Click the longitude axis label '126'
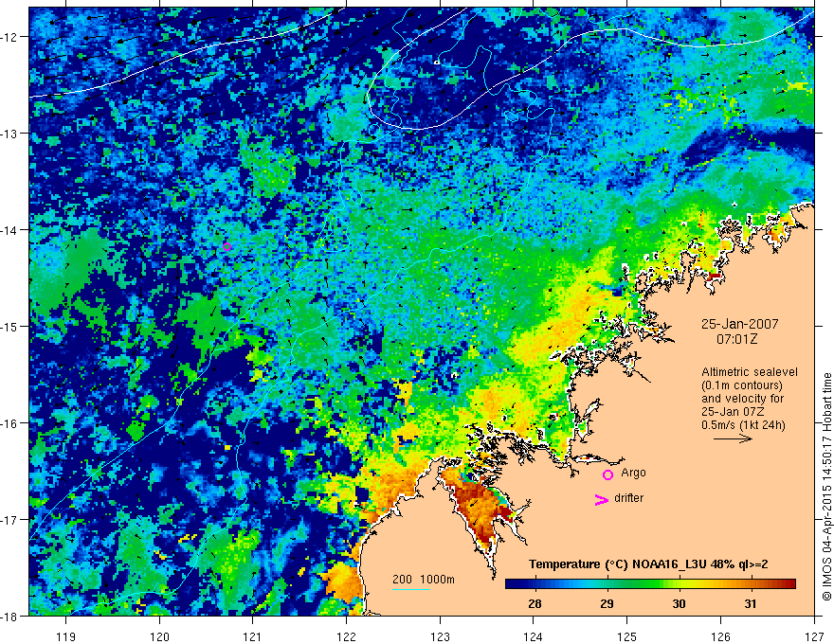Image resolution: width=834 pixels, height=644 pixels. pyautogui.click(x=720, y=637)
